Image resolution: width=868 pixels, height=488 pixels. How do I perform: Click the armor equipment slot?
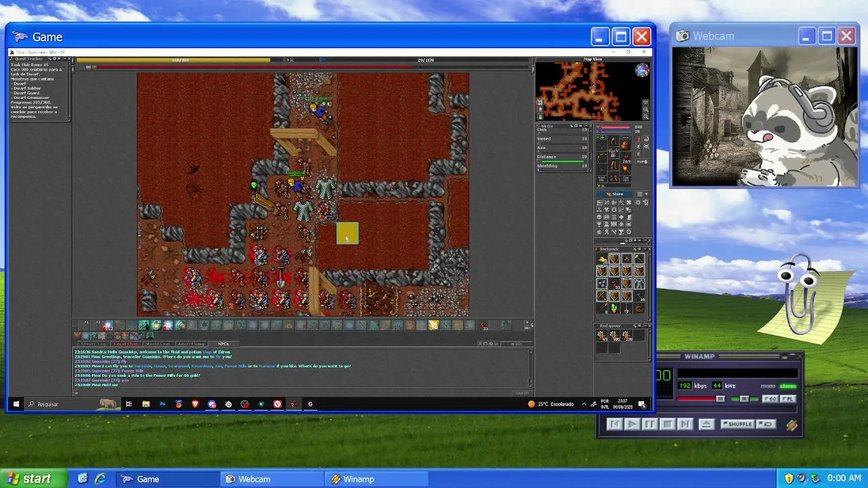(614, 153)
